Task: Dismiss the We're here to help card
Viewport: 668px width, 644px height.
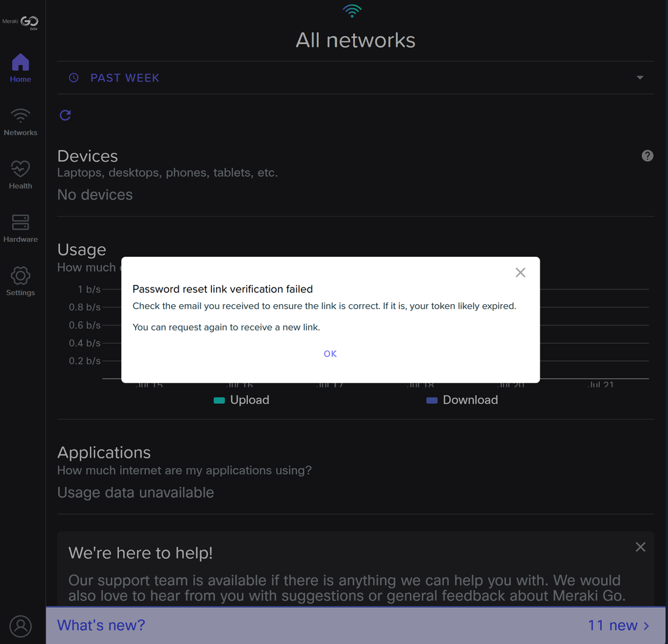Action: coord(640,547)
